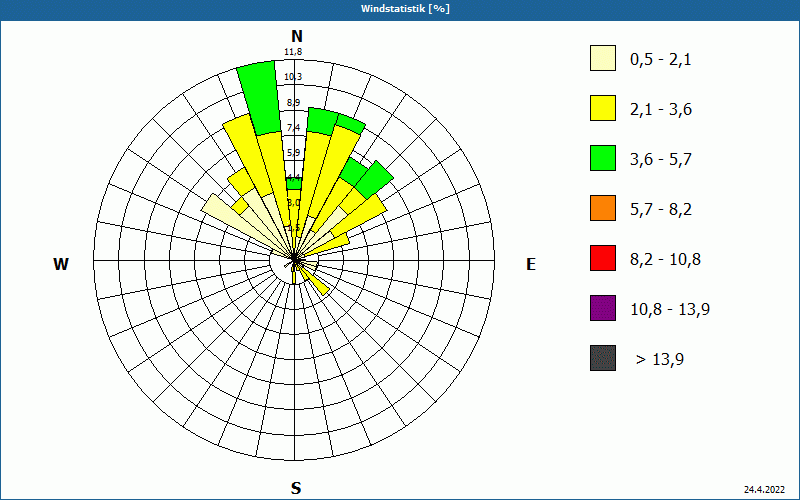Click the orange 5,7 - 8,2 legend swatch
Screen dimensions: 800x500
tap(603, 208)
